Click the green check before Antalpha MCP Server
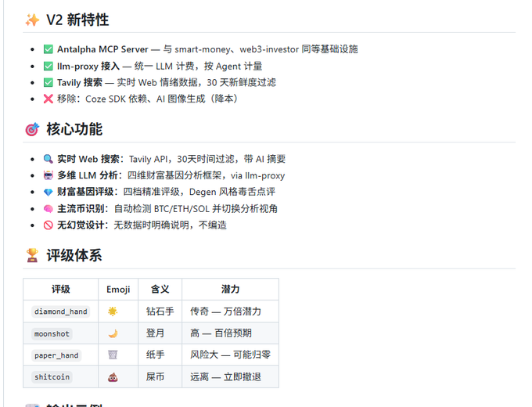The image size is (532, 407). 49,49
